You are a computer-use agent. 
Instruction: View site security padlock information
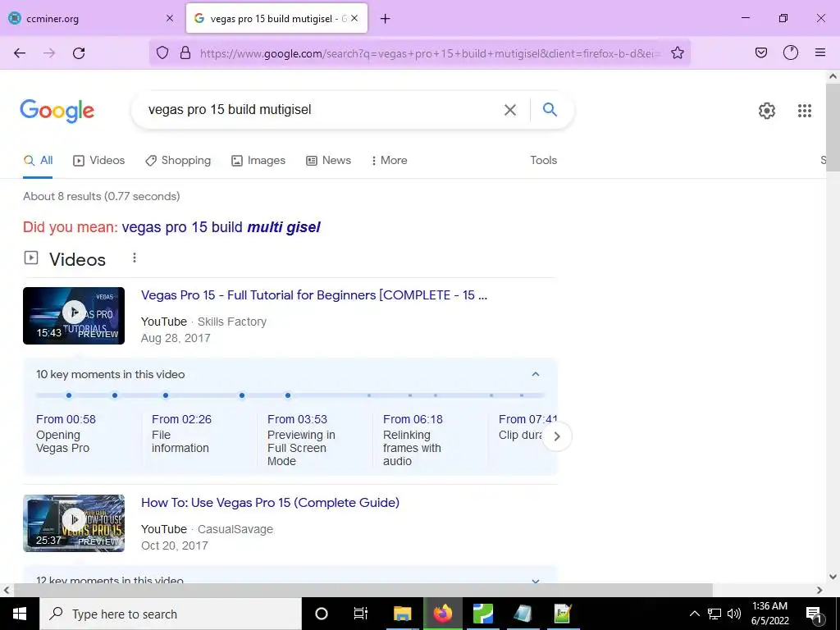185,52
